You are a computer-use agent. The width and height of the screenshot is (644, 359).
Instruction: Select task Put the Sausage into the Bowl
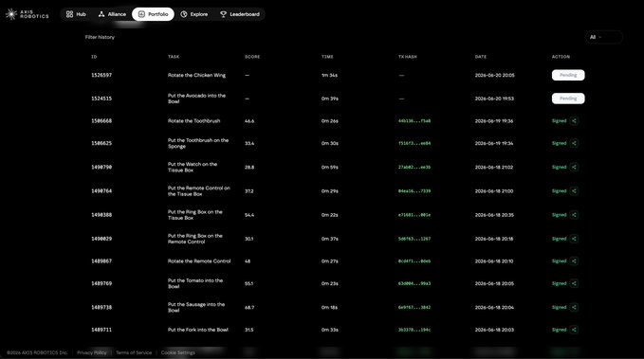(x=196, y=307)
